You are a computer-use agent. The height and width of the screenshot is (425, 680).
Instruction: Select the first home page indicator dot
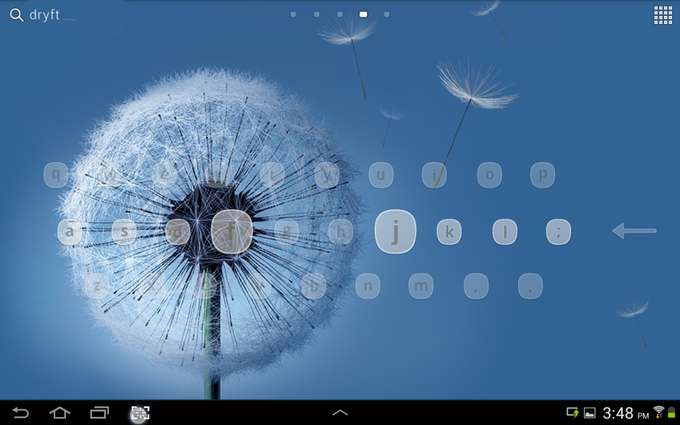pyautogui.click(x=293, y=14)
